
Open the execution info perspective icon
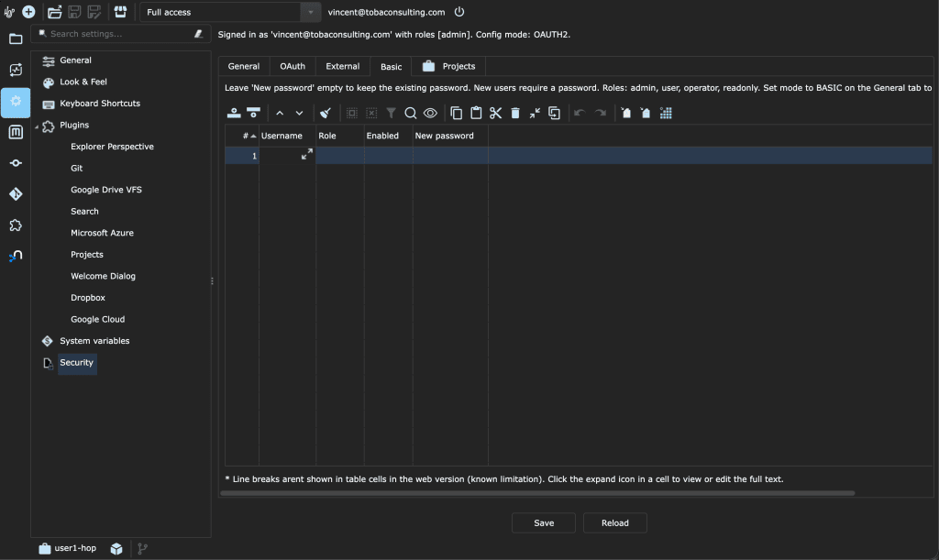pyautogui.click(x=16, y=70)
